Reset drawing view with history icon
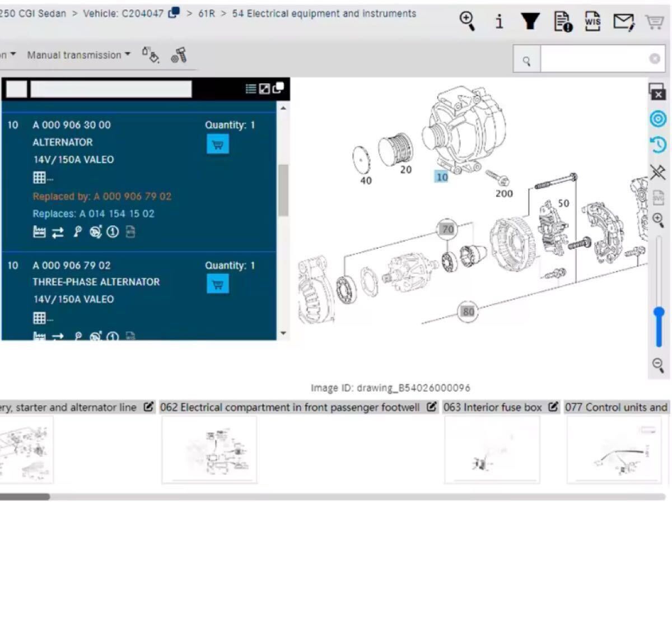The width and height of the screenshot is (672, 623). [x=658, y=145]
